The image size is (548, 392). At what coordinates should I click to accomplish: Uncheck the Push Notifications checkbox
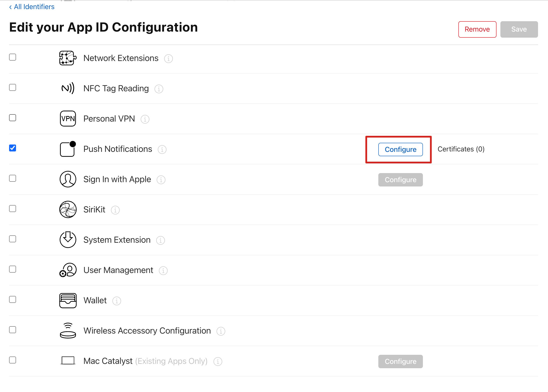(x=13, y=148)
